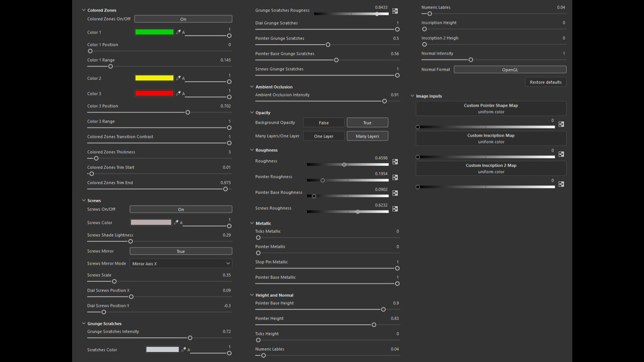The width and height of the screenshot is (644, 362).
Task: Open the Custom Inscription Map input
Action: [x=491, y=139]
